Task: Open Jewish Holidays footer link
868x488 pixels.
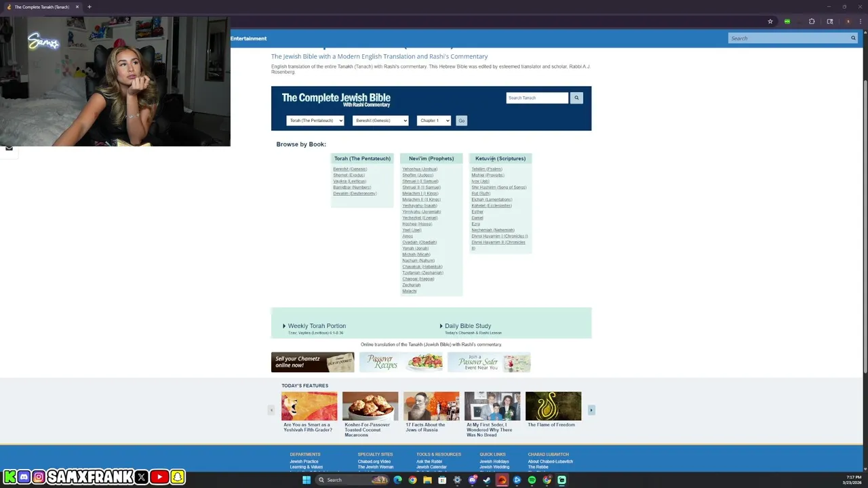Action: [x=494, y=462]
